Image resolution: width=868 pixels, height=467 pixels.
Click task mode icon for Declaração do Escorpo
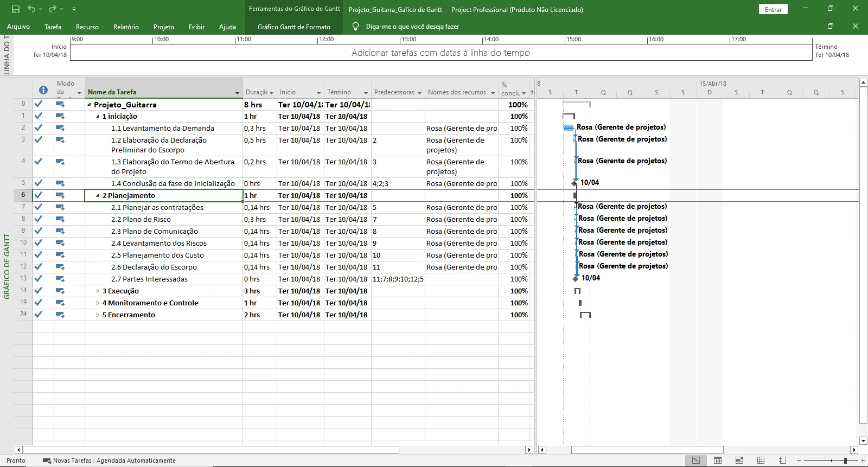60,267
